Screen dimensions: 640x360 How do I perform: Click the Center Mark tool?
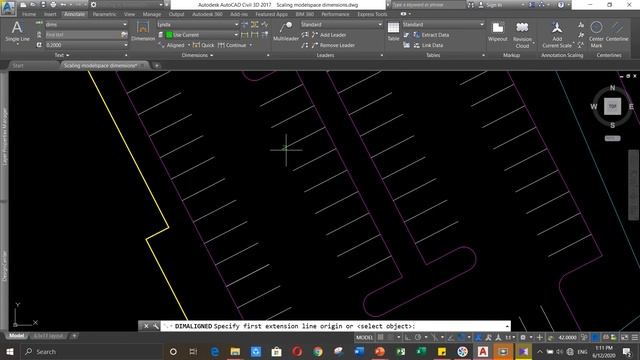tap(596, 35)
